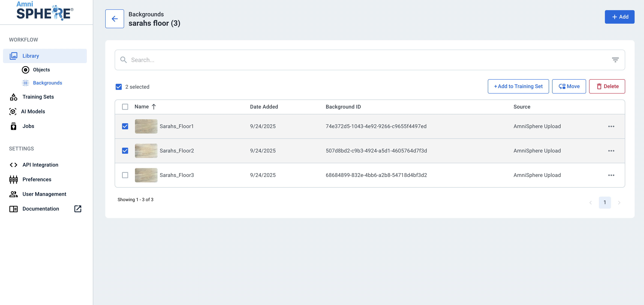
Task: Click the Sarahs_Floor3 name text
Action: [177, 175]
